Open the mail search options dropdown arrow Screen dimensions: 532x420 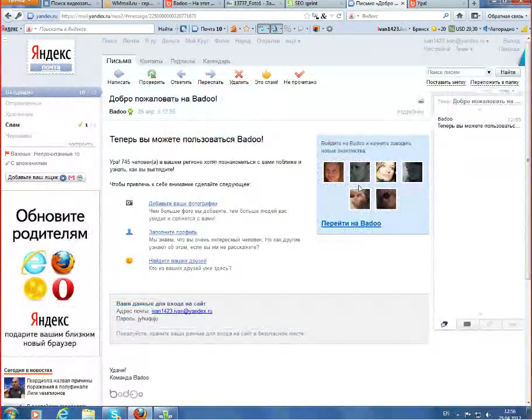(489, 72)
